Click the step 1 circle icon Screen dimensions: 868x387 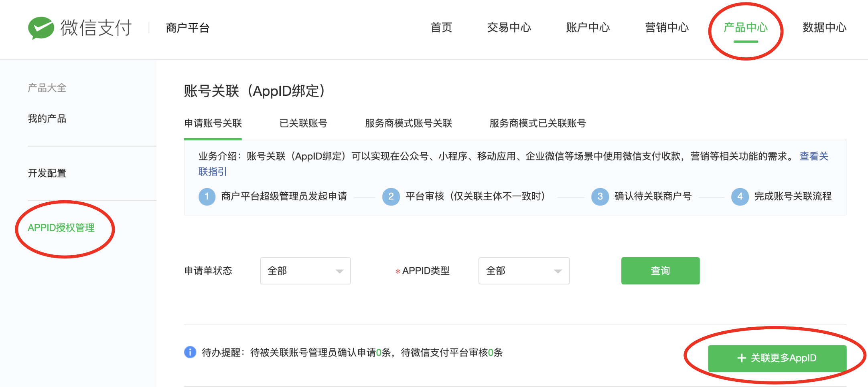coord(207,197)
